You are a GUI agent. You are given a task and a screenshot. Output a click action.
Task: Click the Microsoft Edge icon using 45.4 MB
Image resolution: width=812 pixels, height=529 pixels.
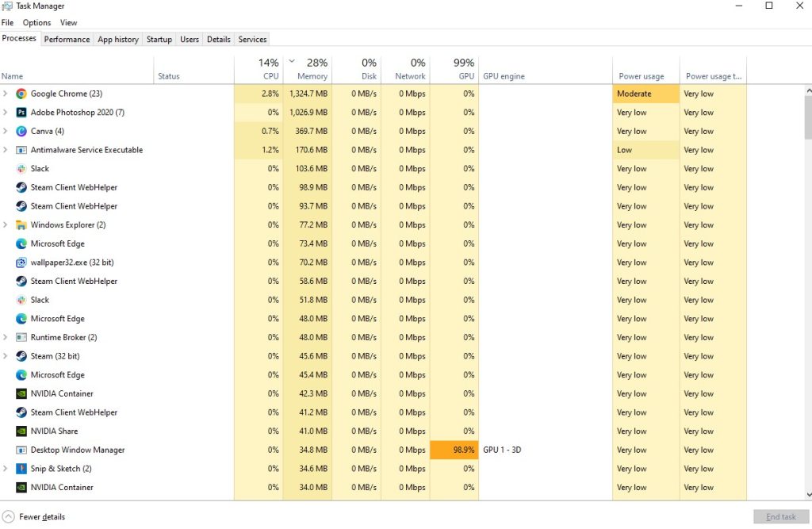(21, 374)
